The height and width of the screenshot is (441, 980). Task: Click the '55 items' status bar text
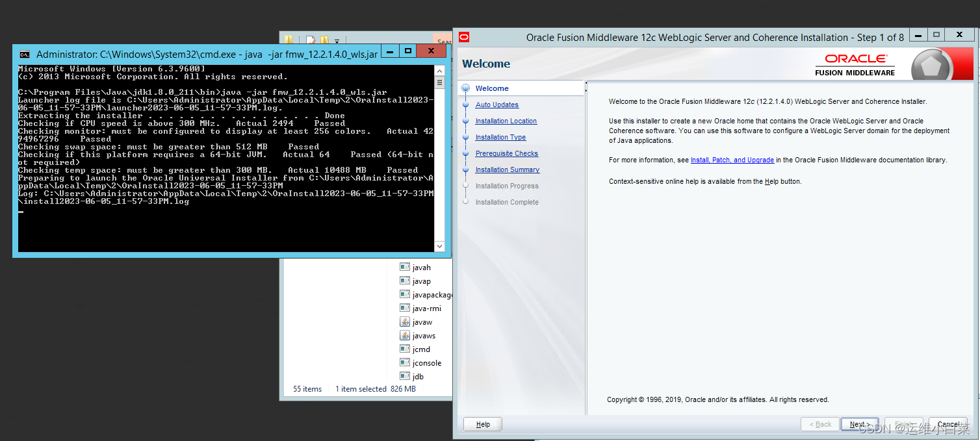(307, 389)
